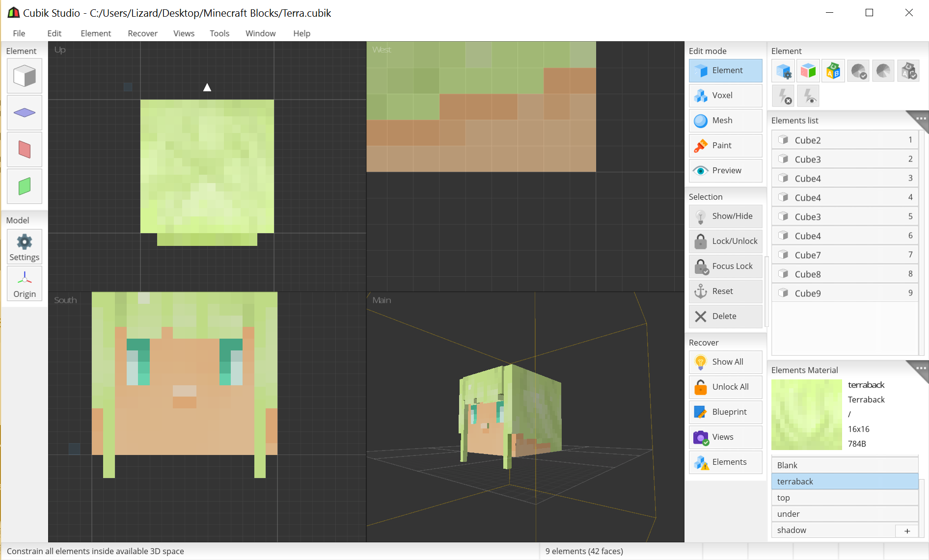Open element properties cube-with-gear icon

pos(784,71)
